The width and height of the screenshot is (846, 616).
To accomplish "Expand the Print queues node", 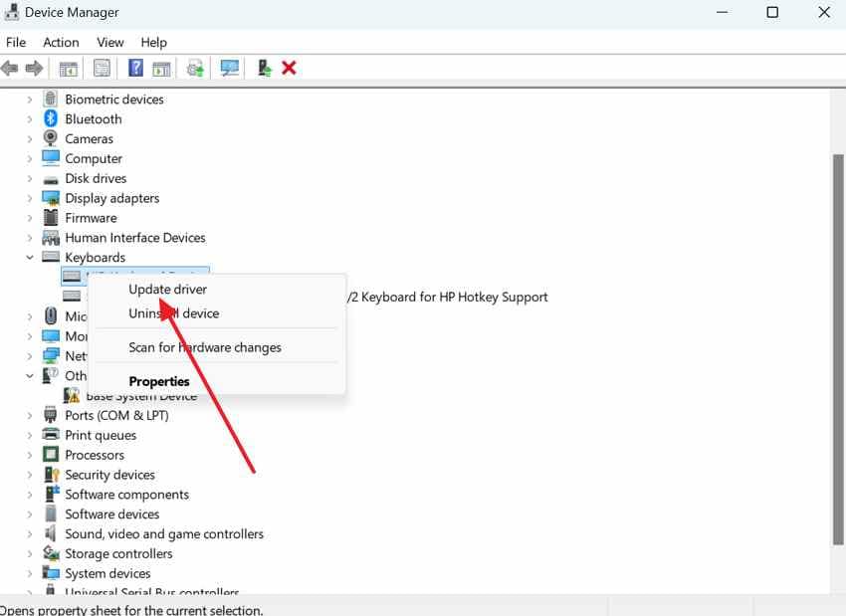I will [x=30, y=435].
